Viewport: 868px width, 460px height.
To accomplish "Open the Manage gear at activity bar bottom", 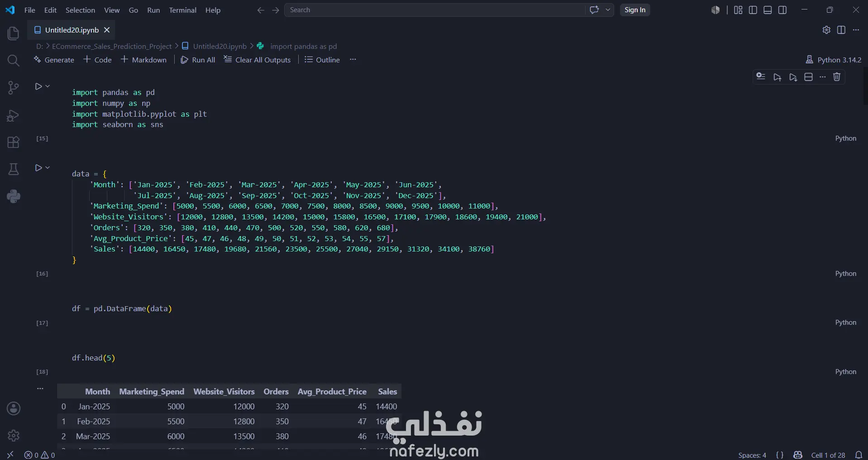I will 14,436.
